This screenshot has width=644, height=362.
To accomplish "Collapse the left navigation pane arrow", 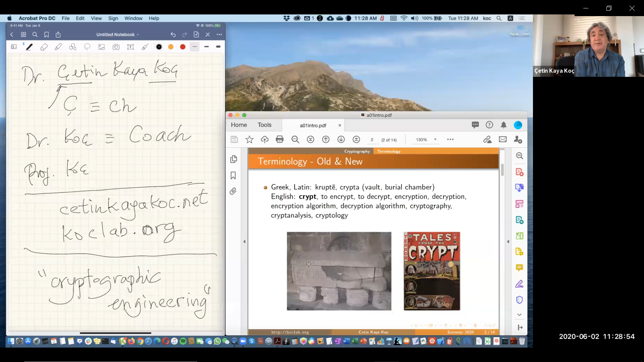I will pos(244,242).
